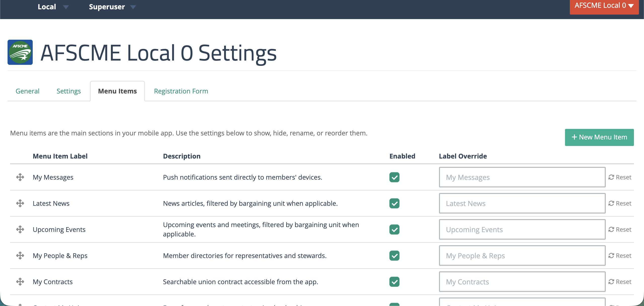Grab the drag handle for Latest News

pyautogui.click(x=20, y=203)
